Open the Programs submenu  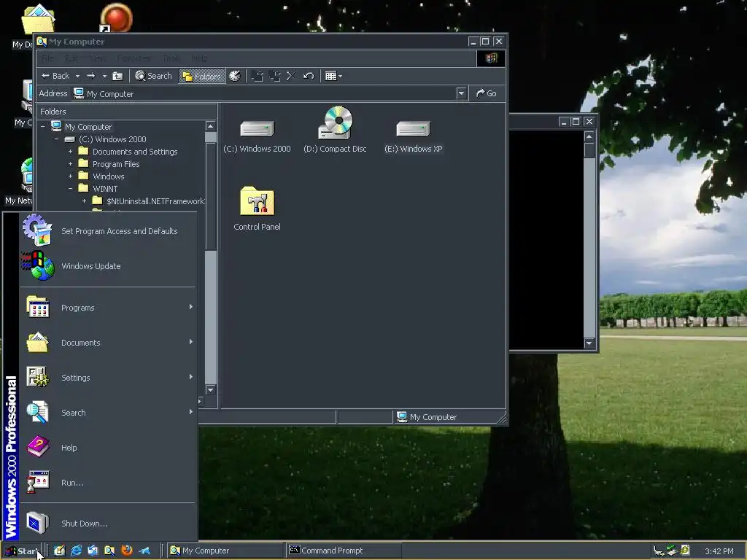point(108,308)
